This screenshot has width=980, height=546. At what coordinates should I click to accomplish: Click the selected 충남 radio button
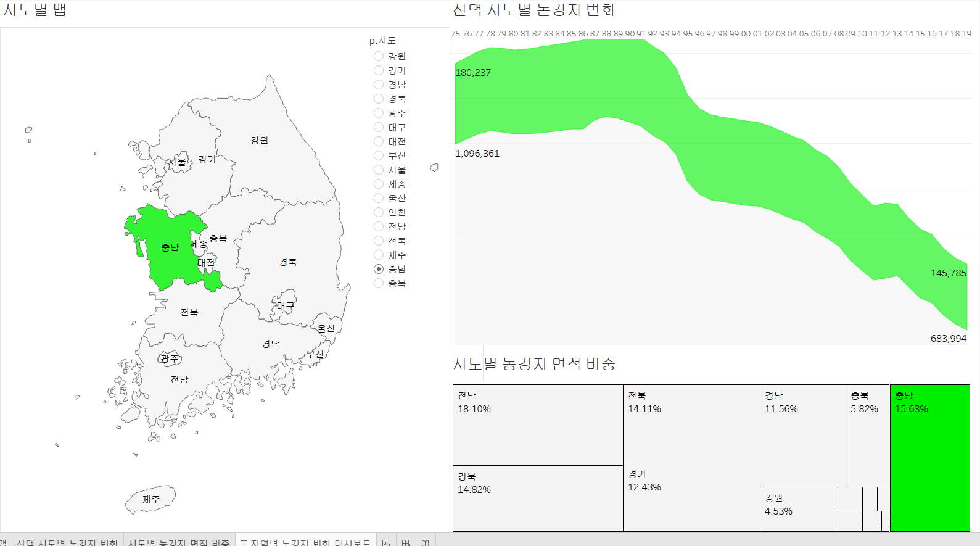click(379, 269)
